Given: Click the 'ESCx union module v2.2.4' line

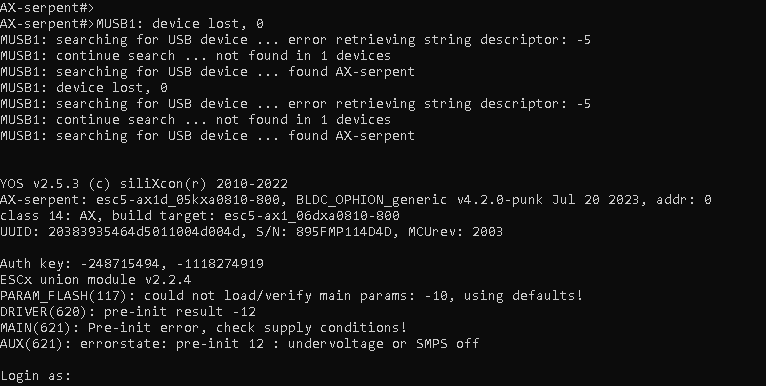Looking at the screenshot, I should (96, 279).
